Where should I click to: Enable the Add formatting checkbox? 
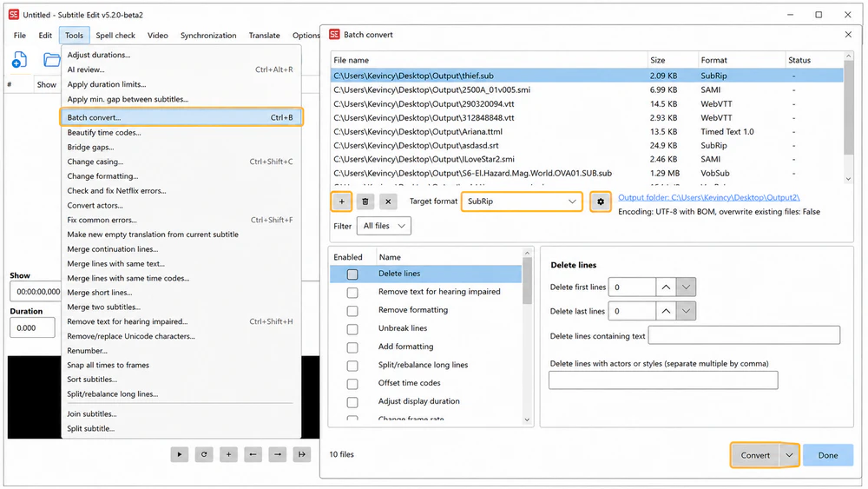[x=352, y=347]
